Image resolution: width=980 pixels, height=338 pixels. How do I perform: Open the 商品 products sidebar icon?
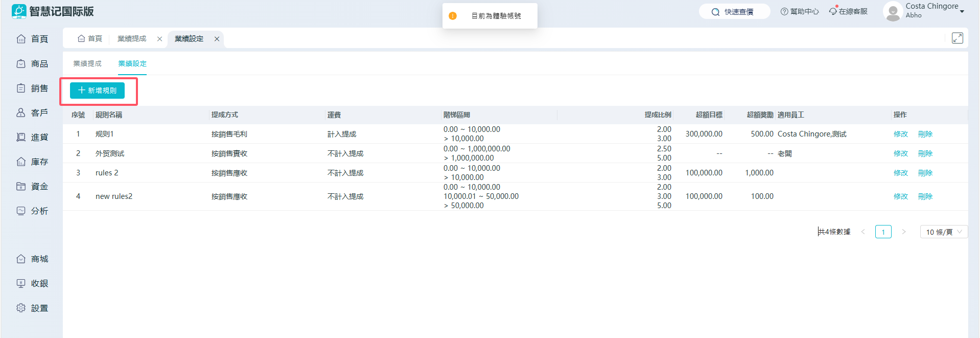tap(21, 63)
